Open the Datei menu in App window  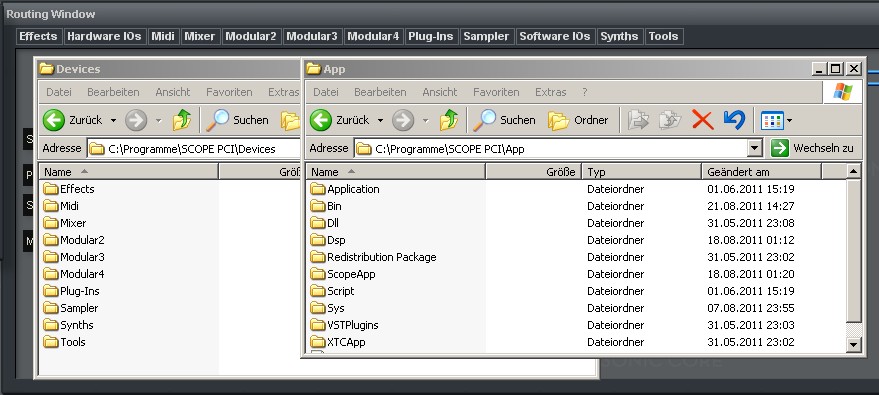click(x=326, y=92)
